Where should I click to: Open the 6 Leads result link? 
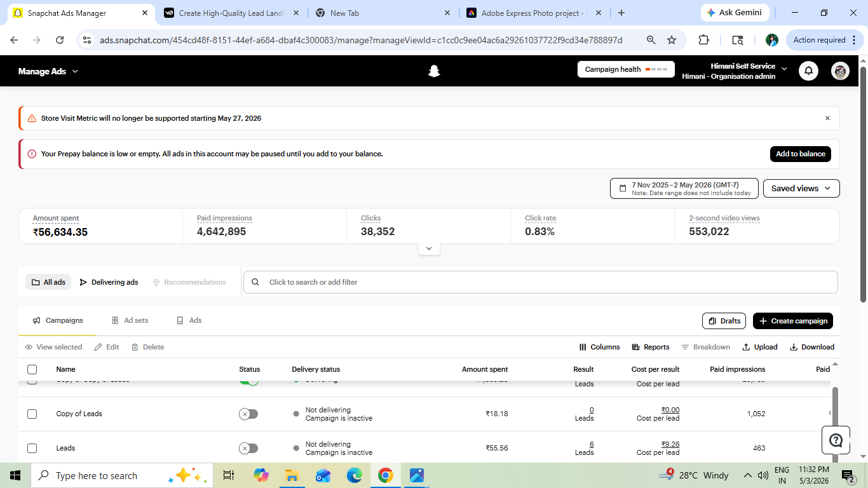[x=592, y=444]
